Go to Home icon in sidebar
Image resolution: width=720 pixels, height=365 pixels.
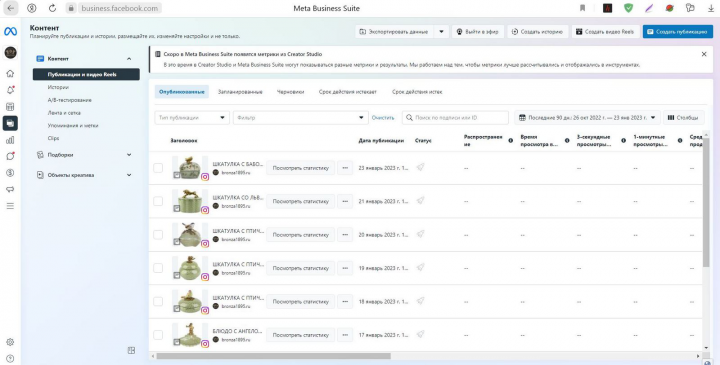coord(10,73)
